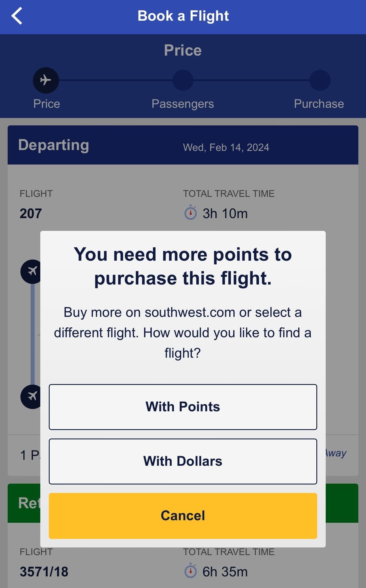The height and width of the screenshot is (588, 366).
Task: Tap the stopwatch icon beside 3h 10m
Action: click(x=191, y=213)
